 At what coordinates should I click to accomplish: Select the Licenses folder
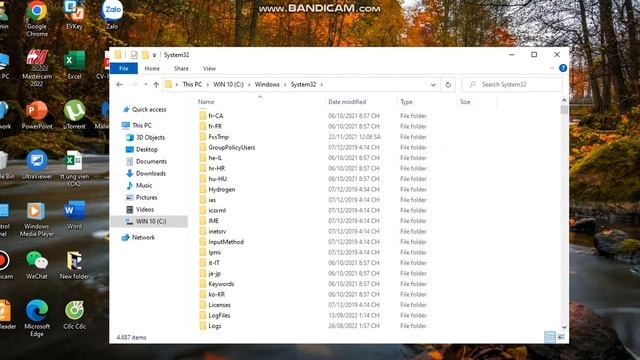(220, 305)
